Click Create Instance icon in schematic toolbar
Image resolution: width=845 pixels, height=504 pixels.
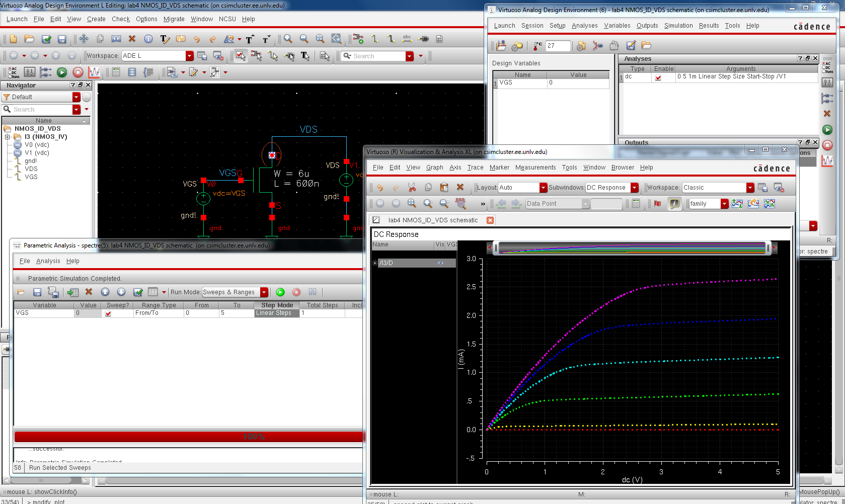tap(358, 39)
